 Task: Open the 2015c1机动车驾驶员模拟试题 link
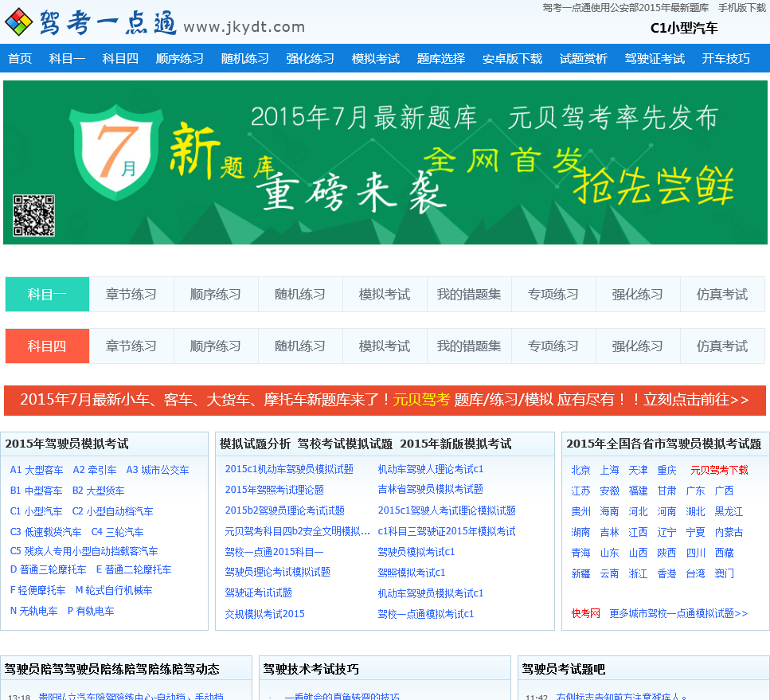[x=289, y=469]
